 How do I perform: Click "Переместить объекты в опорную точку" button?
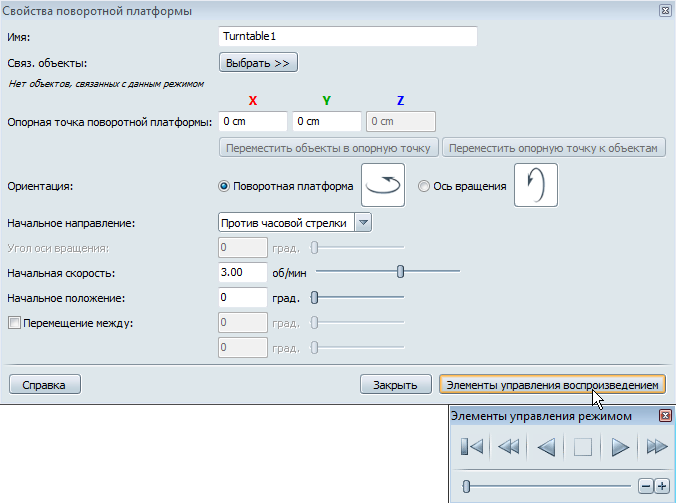[x=329, y=148]
